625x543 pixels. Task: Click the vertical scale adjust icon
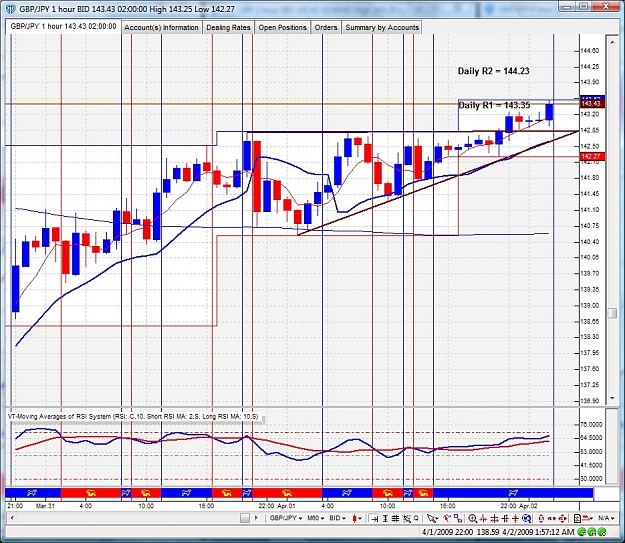pyautogui.click(x=541, y=518)
